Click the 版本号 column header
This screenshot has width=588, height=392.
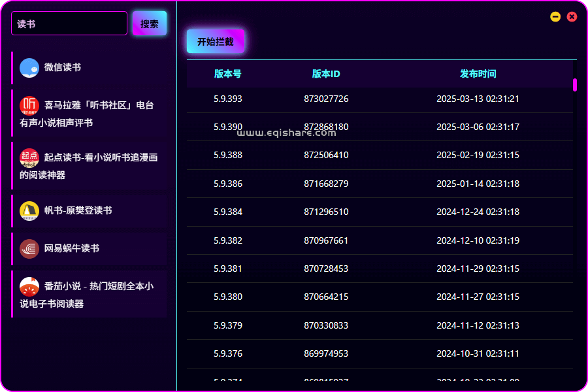click(227, 74)
